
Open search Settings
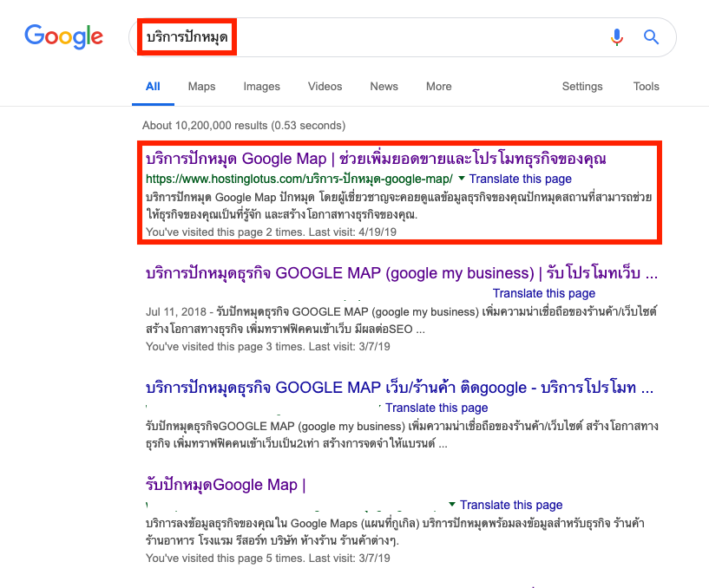[x=581, y=87]
